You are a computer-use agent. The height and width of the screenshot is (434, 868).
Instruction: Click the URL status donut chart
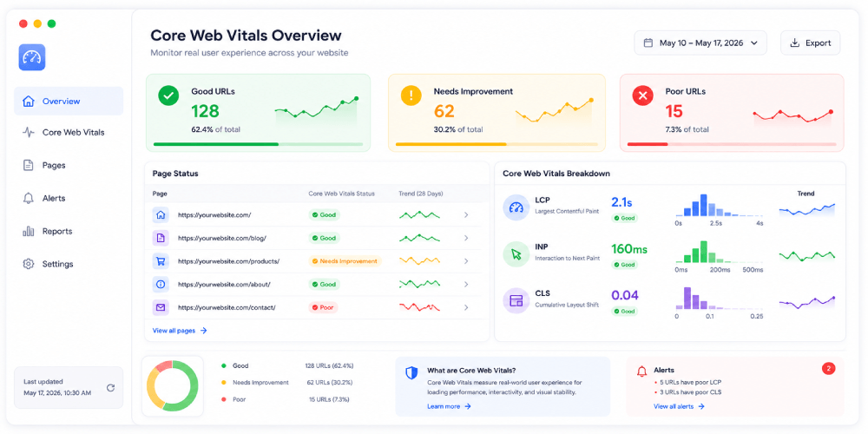pos(172,386)
